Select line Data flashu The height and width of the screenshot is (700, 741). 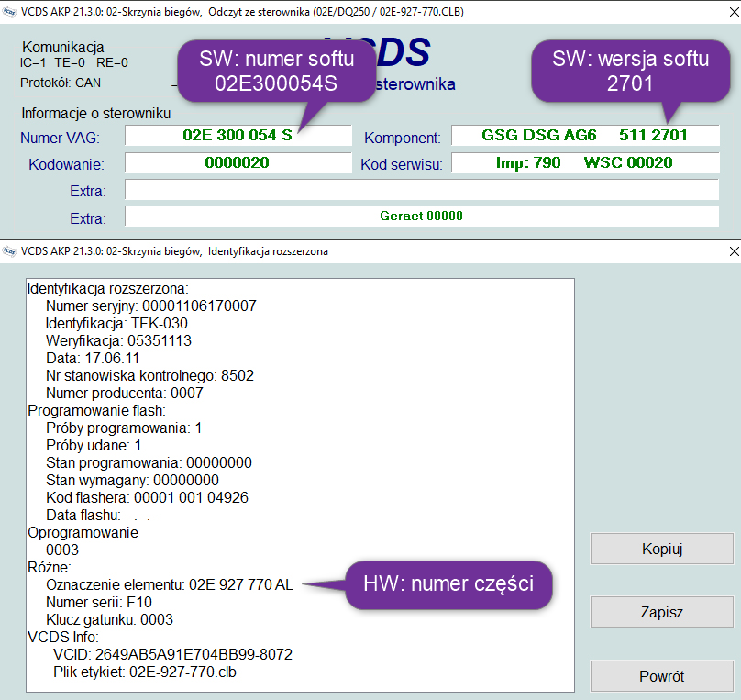pyautogui.click(x=103, y=516)
